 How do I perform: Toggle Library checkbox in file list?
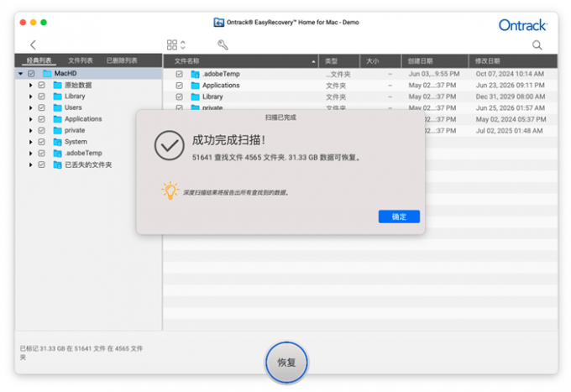point(179,97)
